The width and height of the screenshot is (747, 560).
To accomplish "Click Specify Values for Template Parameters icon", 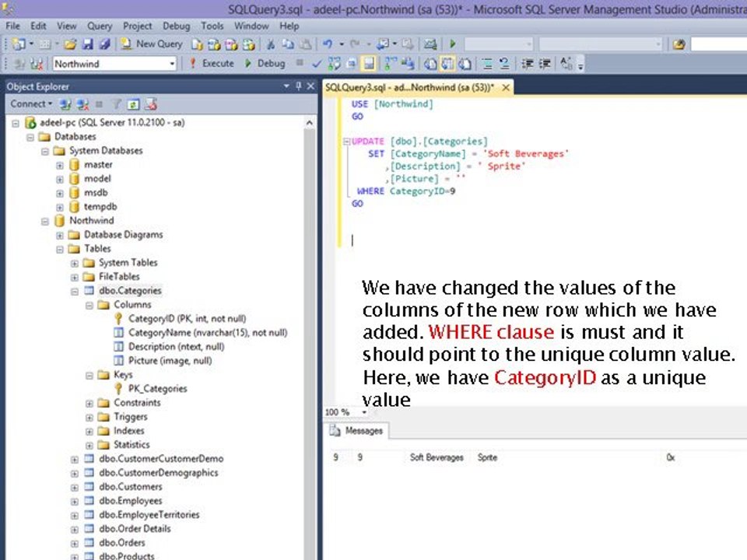I will click(x=566, y=63).
